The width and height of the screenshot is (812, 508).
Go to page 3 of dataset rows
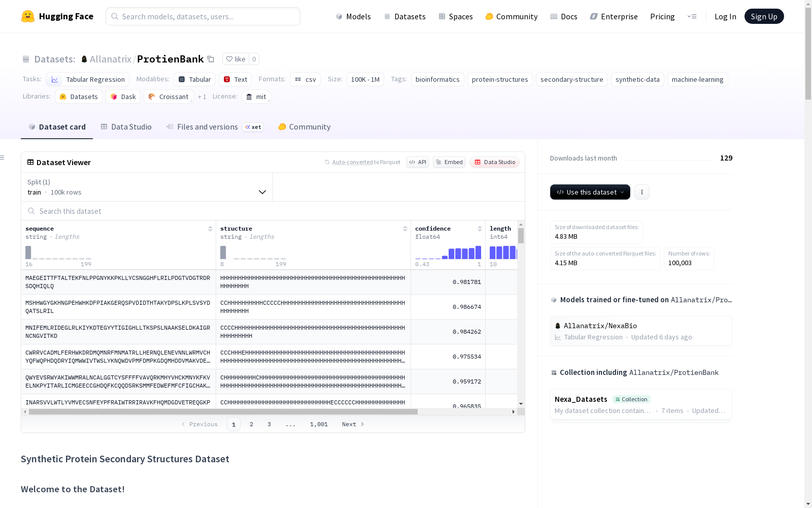pos(269,424)
